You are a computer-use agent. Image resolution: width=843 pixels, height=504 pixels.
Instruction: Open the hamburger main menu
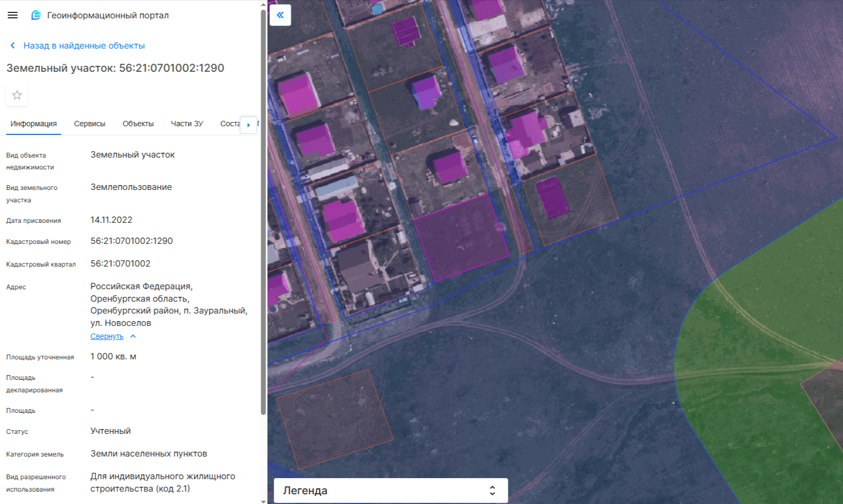click(12, 15)
